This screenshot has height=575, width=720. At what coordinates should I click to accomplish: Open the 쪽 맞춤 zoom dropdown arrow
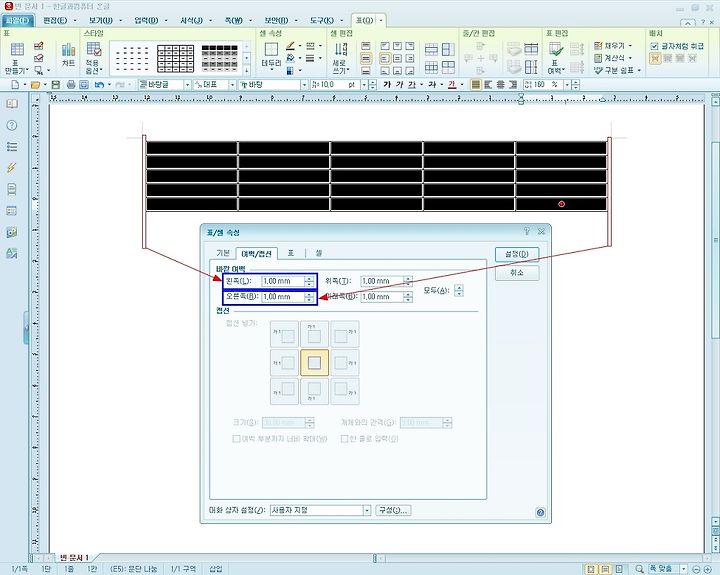click(x=684, y=569)
